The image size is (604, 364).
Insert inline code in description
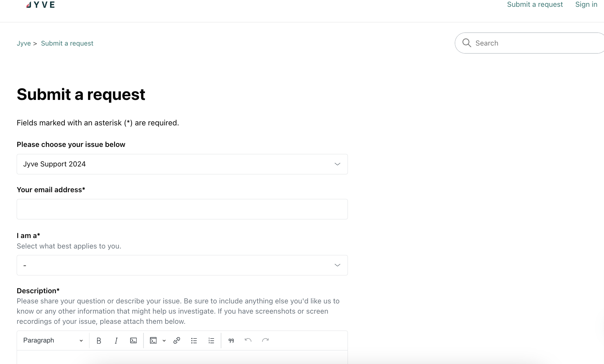click(133, 341)
